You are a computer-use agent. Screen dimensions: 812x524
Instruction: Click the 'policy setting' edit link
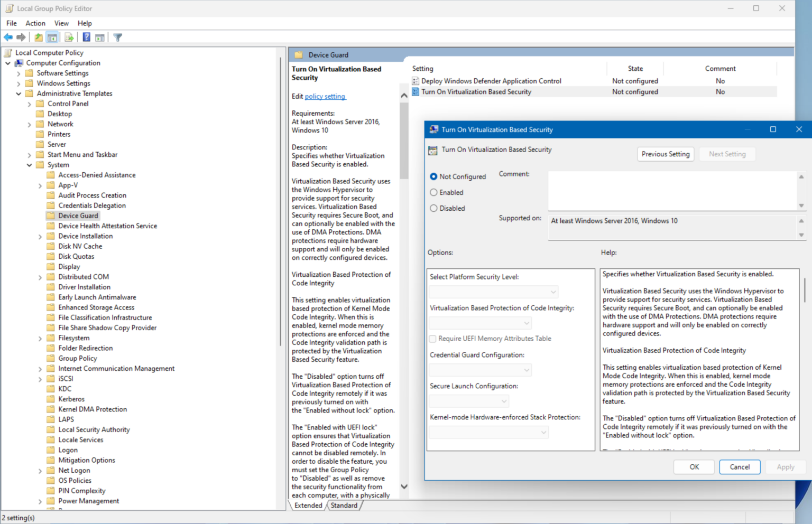(x=325, y=97)
